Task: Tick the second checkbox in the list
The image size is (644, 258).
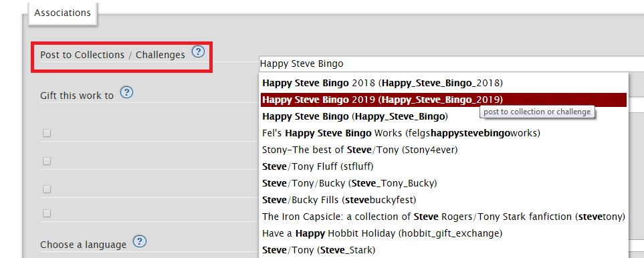Action: (x=47, y=161)
